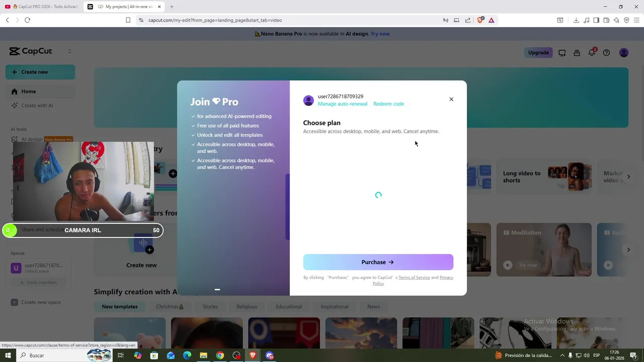
Task: Open Chrome from the taskbar
Action: (x=220, y=355)
